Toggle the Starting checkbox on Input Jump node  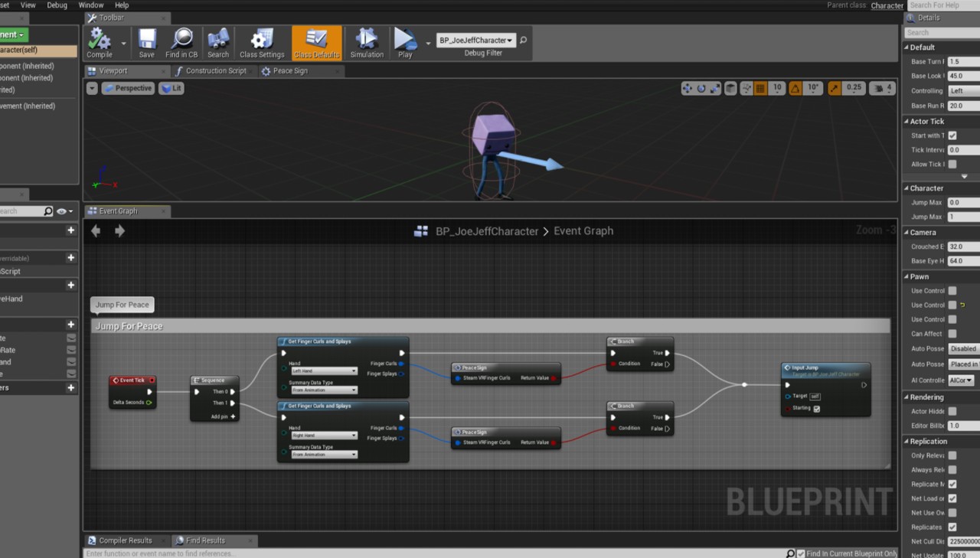pyautogui.click(x=816, y=409)
